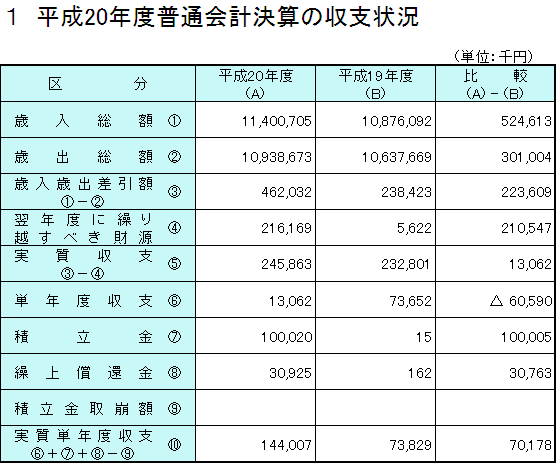
Task: Select the 平成20年度 (A) column header
Action: [255, 84]
